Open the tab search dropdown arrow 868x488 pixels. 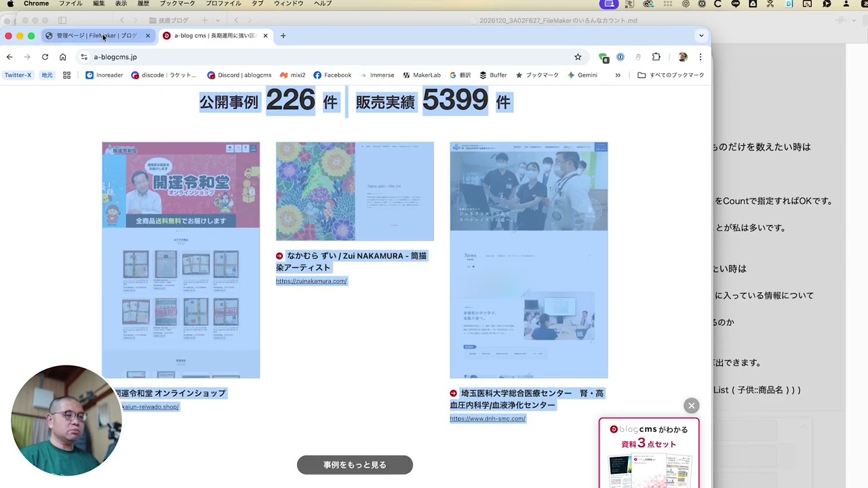(x=701, y=35)
